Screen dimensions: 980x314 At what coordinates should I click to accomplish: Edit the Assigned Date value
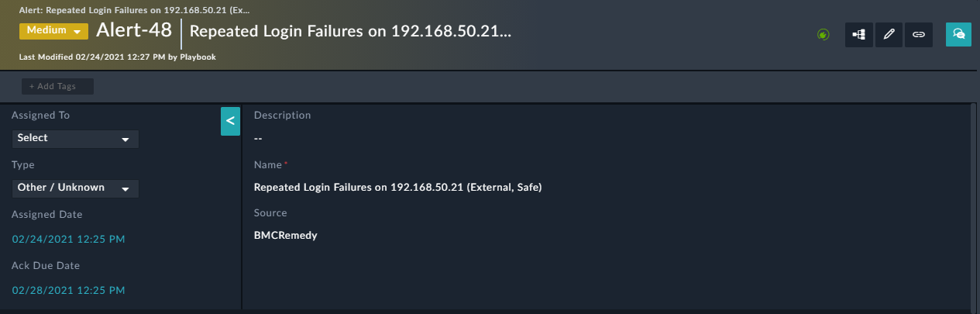(68, 240)
